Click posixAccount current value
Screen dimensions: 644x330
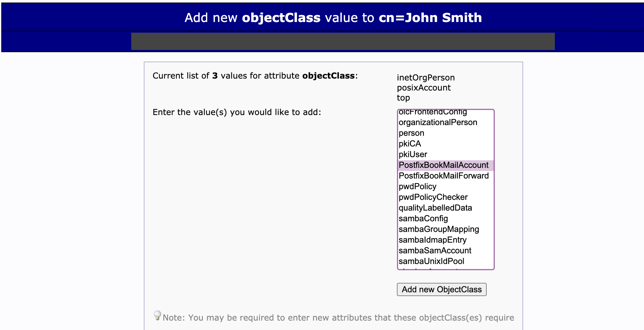point(424,88)
